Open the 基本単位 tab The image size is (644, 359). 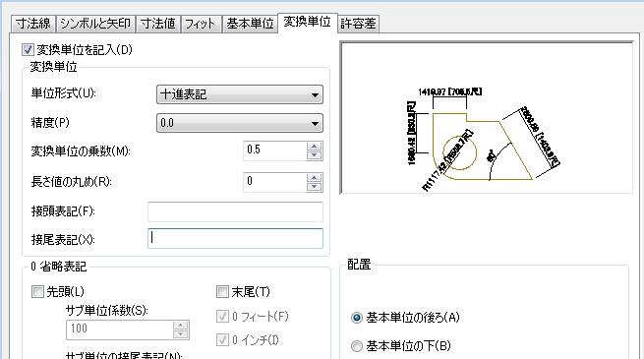click(x=250, y=24)
